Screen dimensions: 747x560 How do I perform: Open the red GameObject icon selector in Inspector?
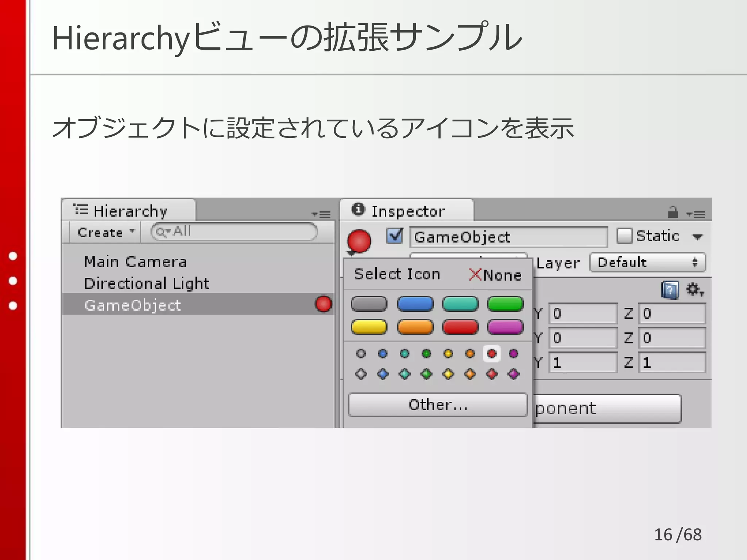359,242
